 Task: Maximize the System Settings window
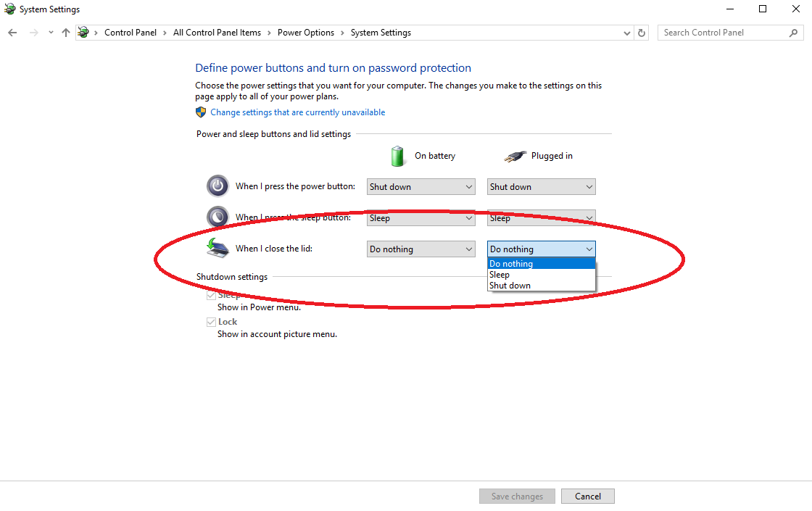click(763, 9)
